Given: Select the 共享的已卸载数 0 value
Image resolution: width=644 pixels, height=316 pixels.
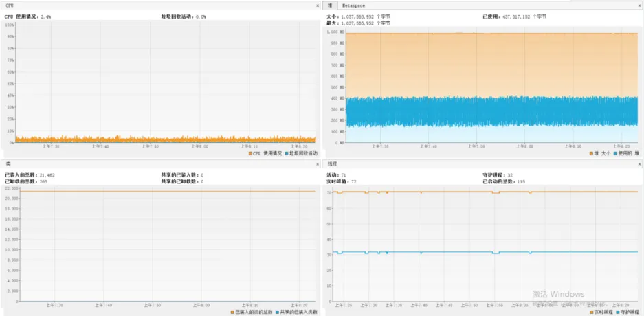Looking at the screenshot, I should (202, 181).
